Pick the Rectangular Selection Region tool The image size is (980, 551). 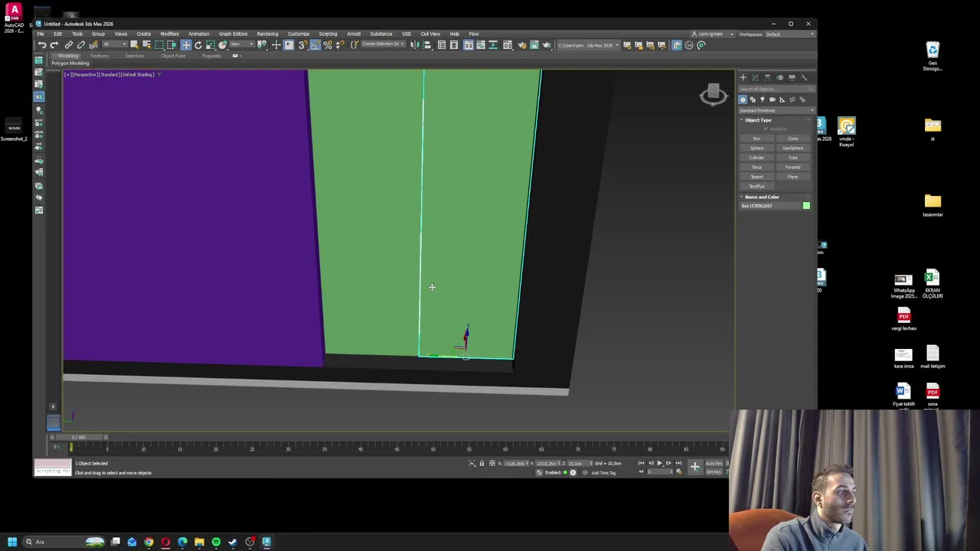(158, 44)
